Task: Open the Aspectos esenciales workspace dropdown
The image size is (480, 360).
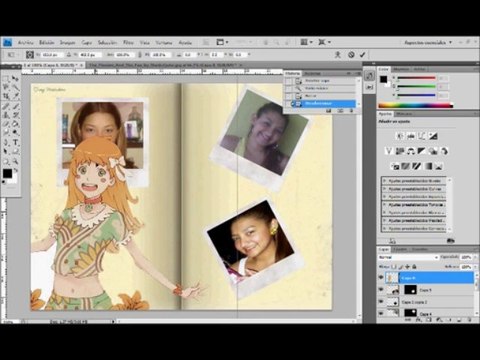Action: click(x=428, y=43)
